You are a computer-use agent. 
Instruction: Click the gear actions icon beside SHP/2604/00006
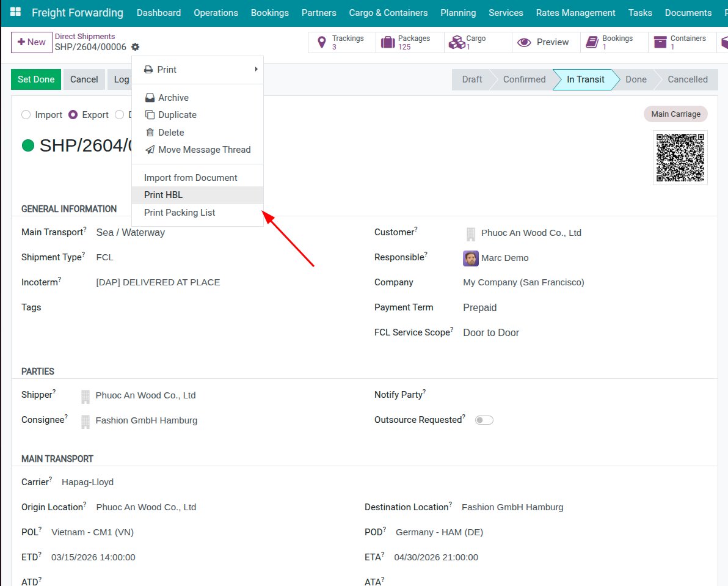click(135, 47)
